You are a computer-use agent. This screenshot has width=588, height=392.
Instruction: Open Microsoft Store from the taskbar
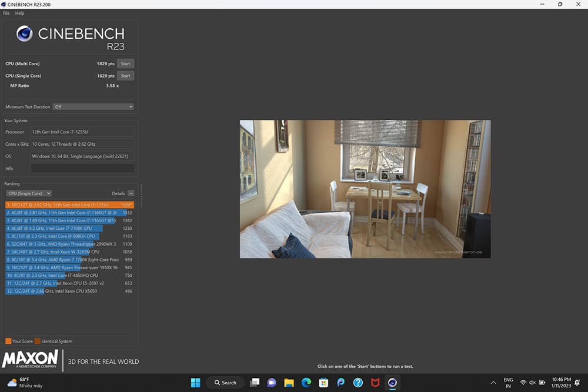pyautogui.click(x=323, y=383)
